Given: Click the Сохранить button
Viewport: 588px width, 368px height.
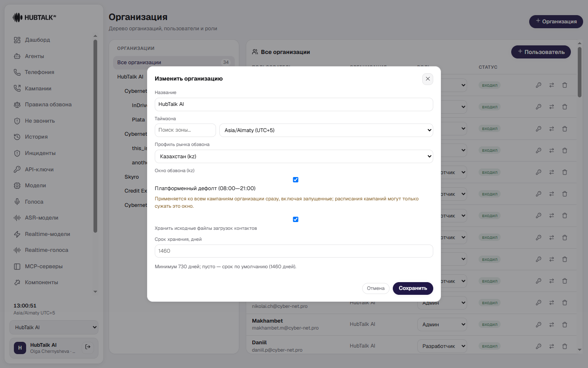Looking at the screenshot, I should [413, 288].
